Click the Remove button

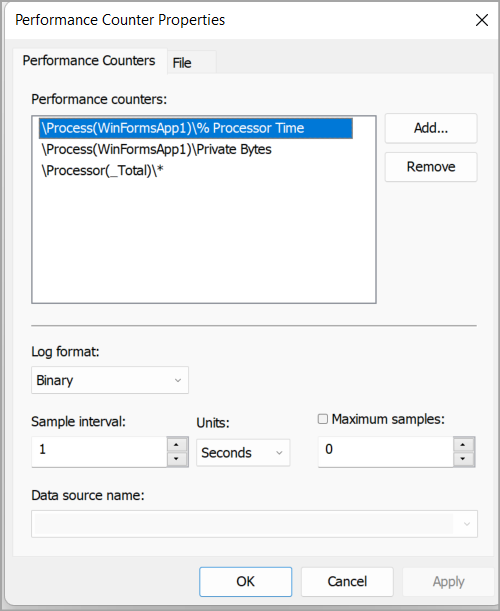tap(431, 167)
